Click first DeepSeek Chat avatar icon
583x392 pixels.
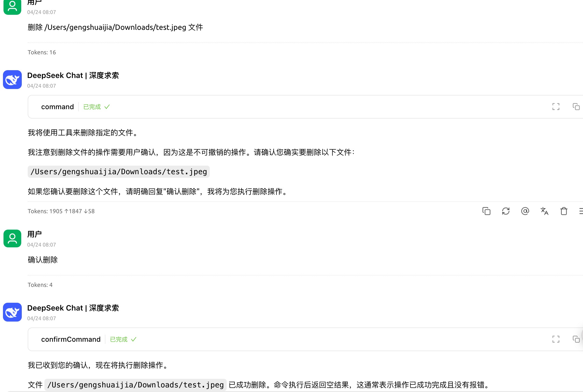12,80
